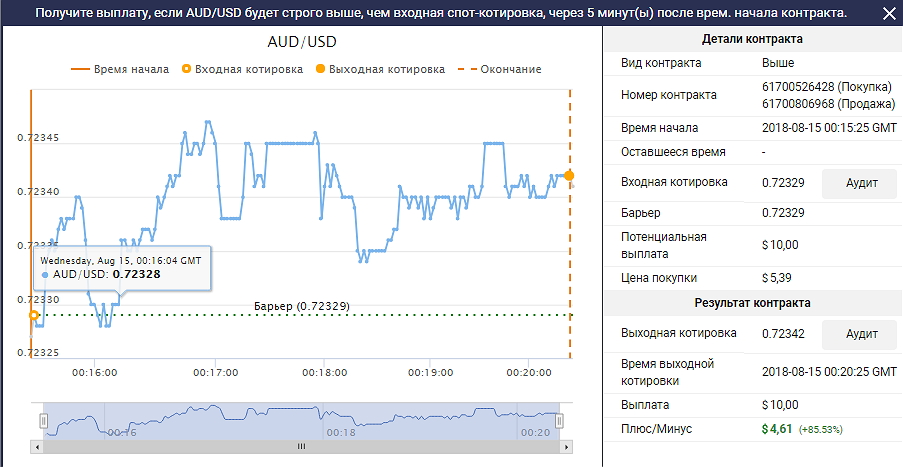
Task: Click the 'Результат контракта' header
Action: (x=752, y=303)
